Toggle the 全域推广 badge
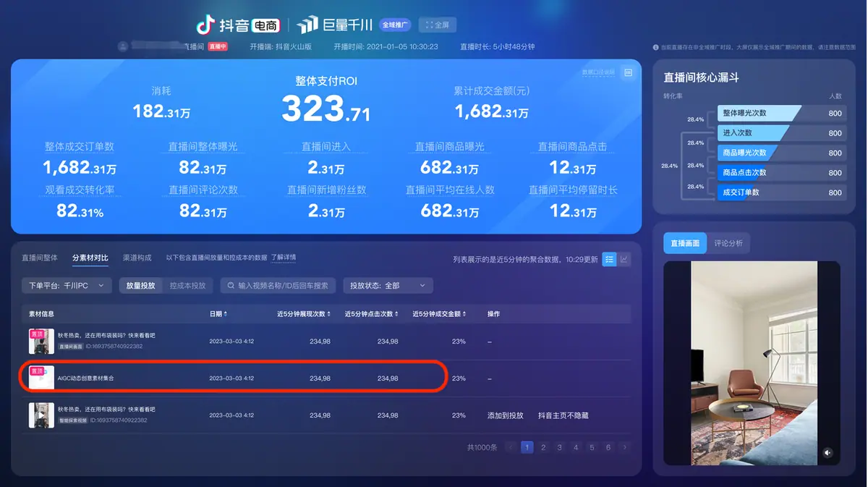868x487 pixels. coord(395,25)
